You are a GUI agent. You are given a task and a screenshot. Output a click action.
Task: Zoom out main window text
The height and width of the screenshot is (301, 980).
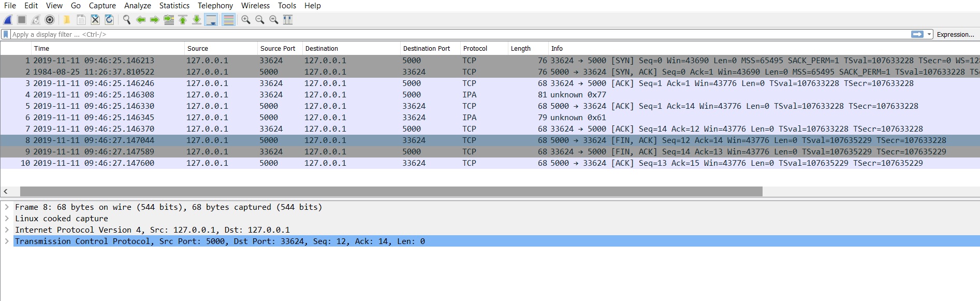pyautogui.click(x=260, y=20)
